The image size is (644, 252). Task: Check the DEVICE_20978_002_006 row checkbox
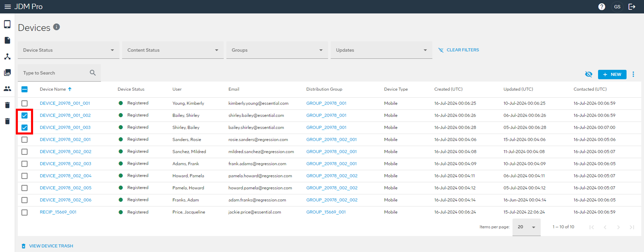coord(24,200)
